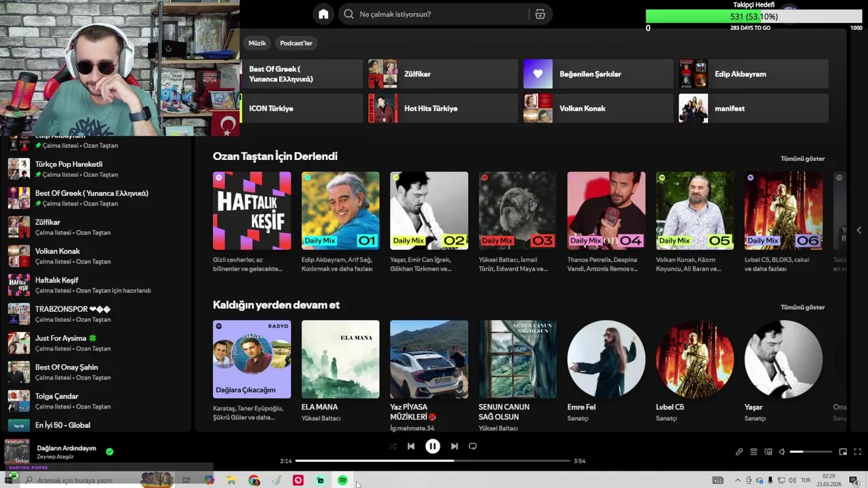
Task: Select TRABZONSPOR playlist in library
Action: [x=96, y=314]
